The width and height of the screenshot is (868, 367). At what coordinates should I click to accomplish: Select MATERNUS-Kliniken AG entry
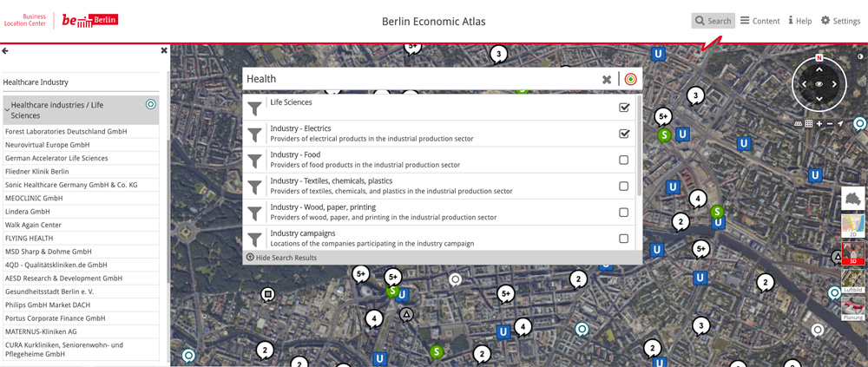click(x=81, y=331)
